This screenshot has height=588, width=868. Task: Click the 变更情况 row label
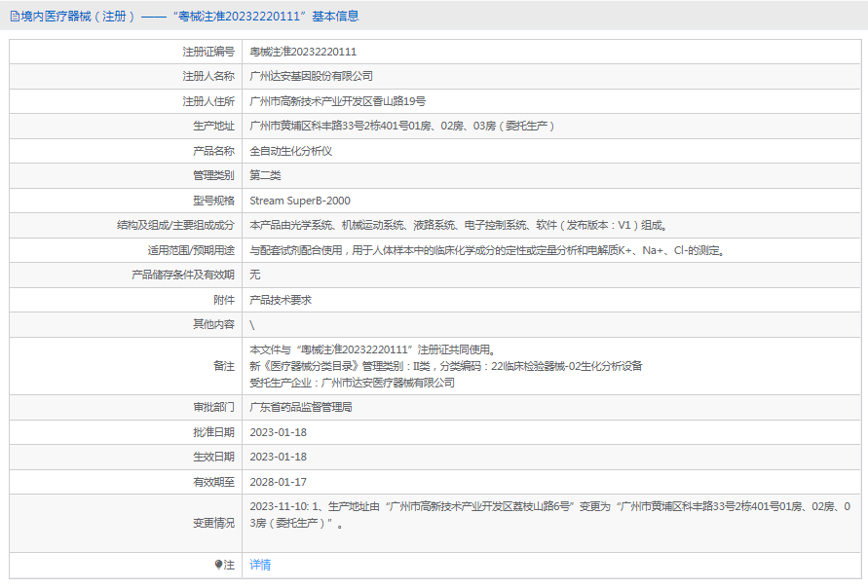click(213, 524)
